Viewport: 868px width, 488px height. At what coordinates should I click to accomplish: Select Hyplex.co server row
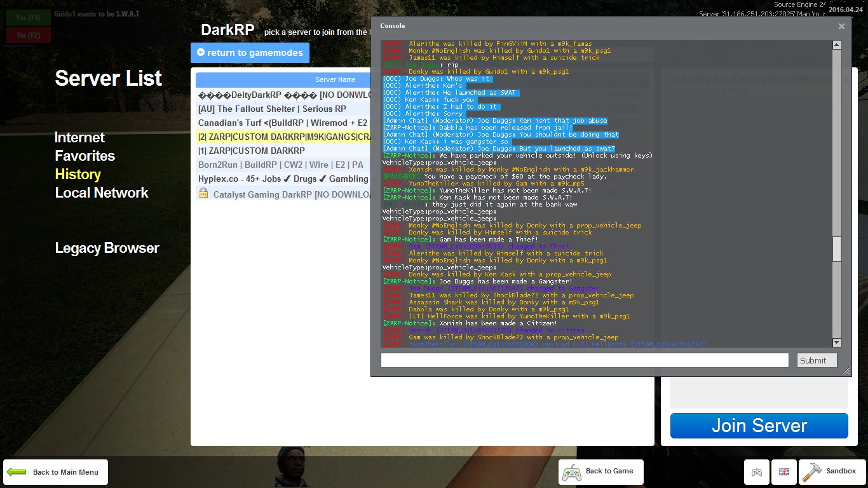point(283,179)
